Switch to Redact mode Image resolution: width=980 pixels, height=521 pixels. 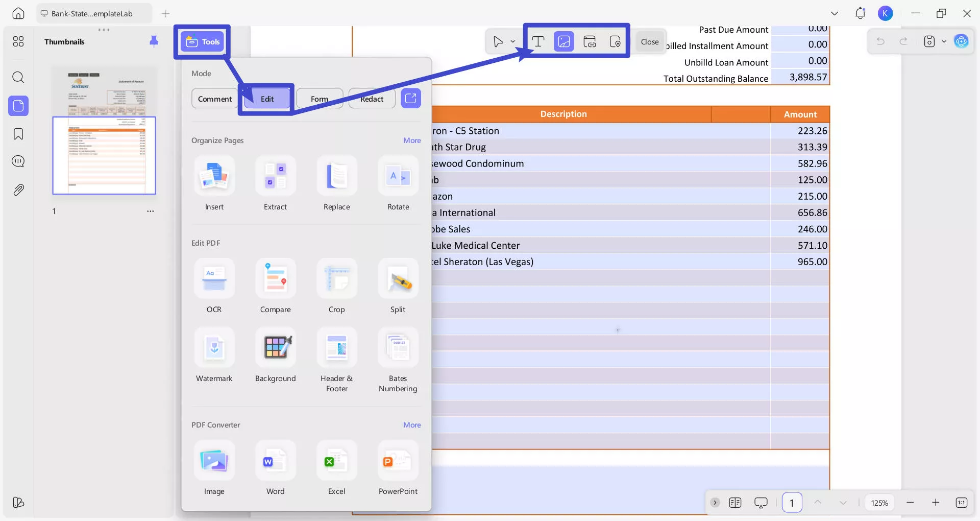click(372, 99)
